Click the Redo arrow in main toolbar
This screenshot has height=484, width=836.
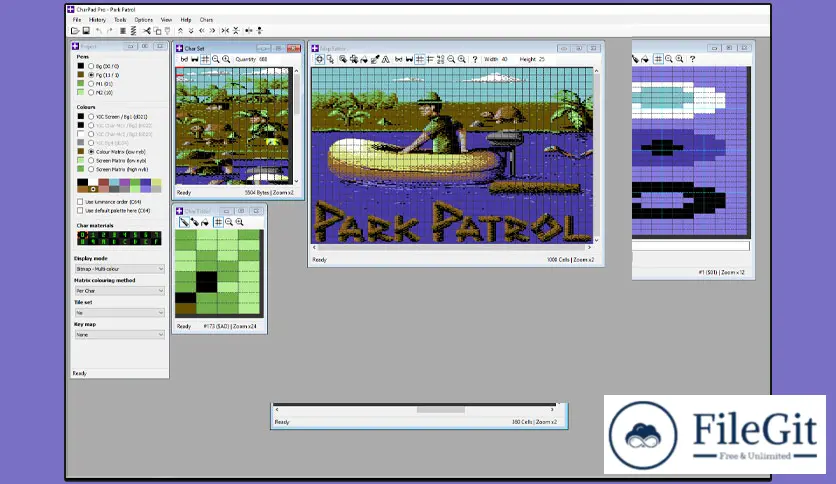[109, 31]
